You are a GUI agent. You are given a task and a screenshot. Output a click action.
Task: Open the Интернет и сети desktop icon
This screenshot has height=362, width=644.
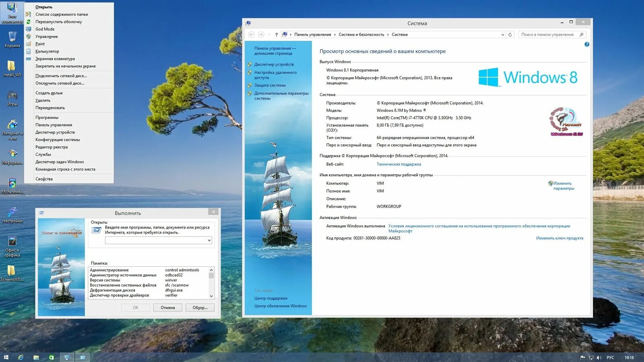tap(12, 130)
